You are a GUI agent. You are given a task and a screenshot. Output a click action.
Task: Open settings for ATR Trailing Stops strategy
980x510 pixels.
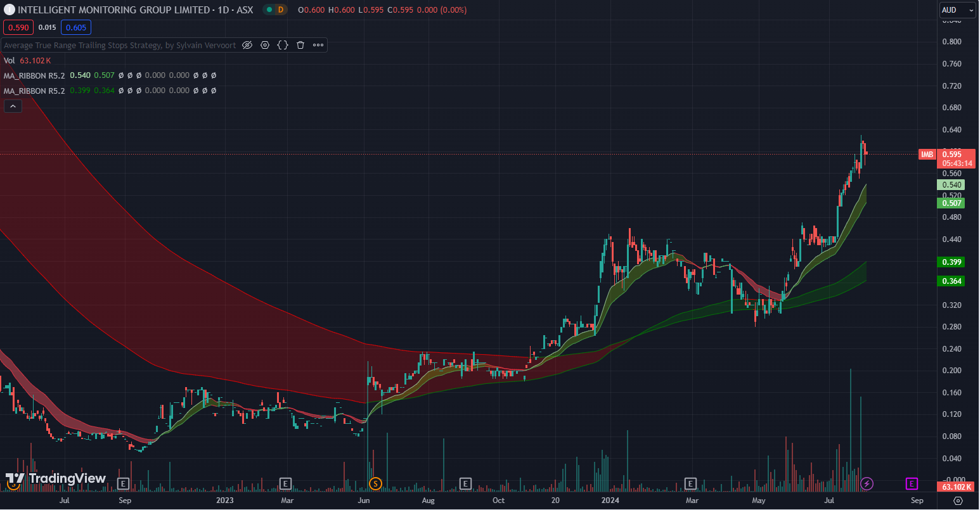point(265,45)
